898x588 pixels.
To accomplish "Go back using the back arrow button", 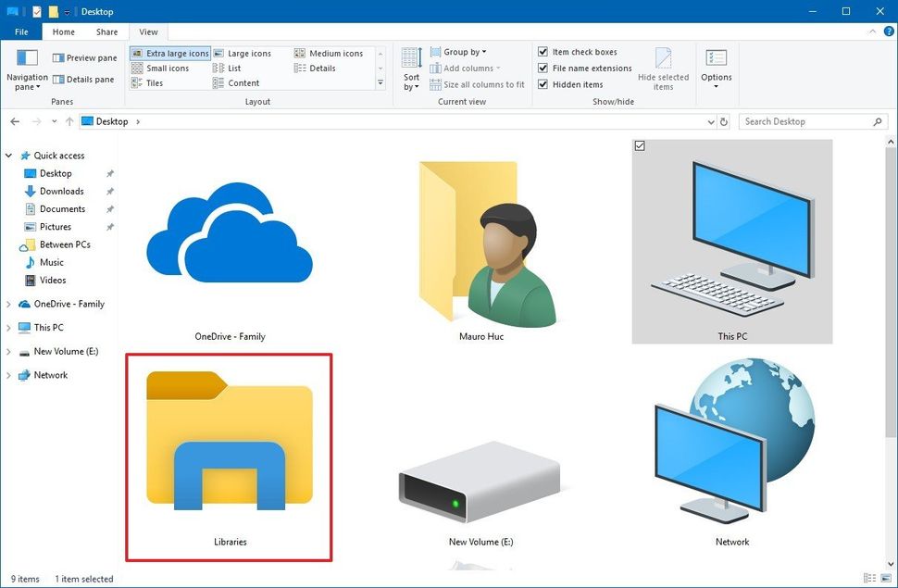I will point(15,121).
